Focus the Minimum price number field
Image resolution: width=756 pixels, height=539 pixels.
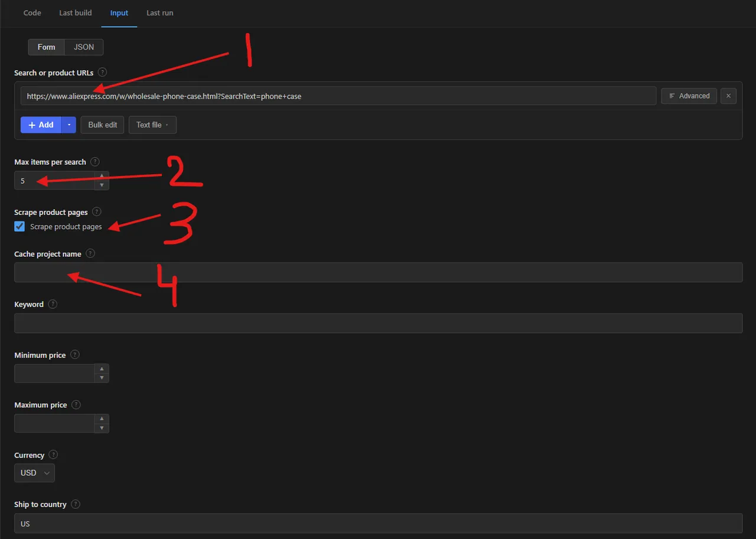pos(54,374)
